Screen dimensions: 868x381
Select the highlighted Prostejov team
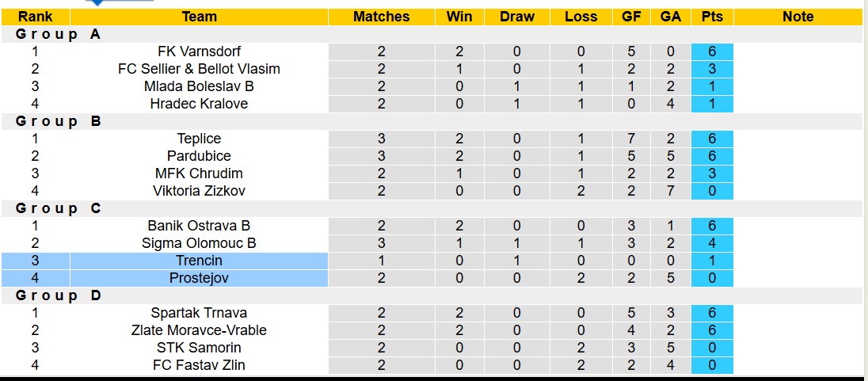pos(199,278)
